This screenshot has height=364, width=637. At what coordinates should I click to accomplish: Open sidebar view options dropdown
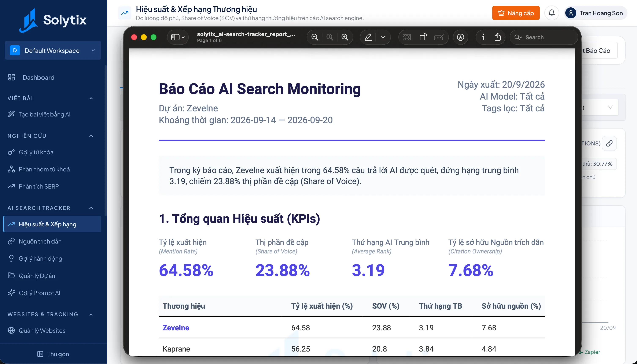click(178, 37)
